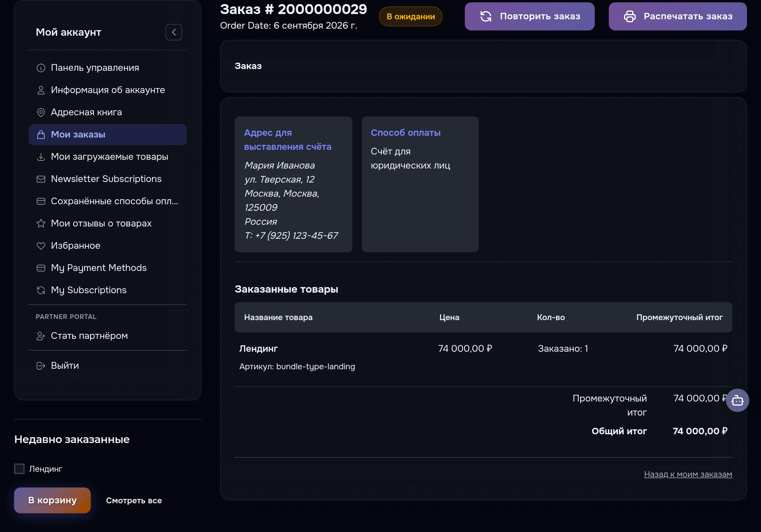Click the envelope icon for Newsletter Subscriptions
Image resolution: width=761 pixels, height=532 pixels.
pos(41,179)
